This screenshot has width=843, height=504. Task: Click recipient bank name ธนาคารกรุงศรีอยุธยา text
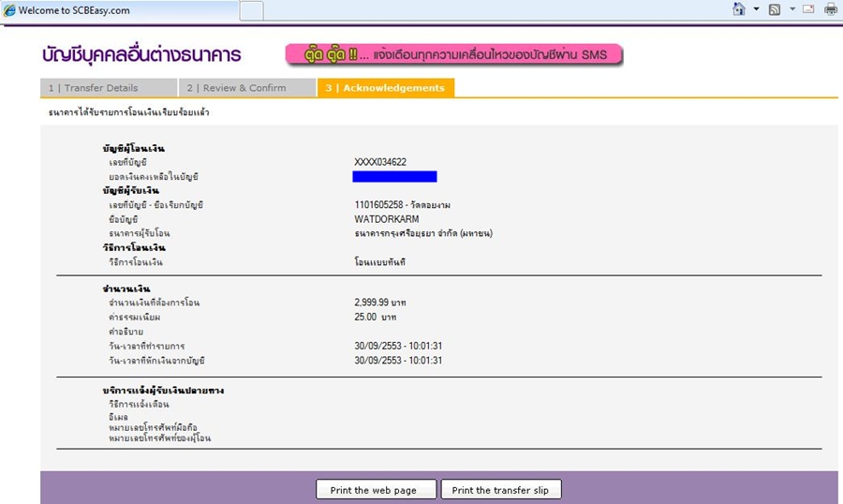pos(423,233)
